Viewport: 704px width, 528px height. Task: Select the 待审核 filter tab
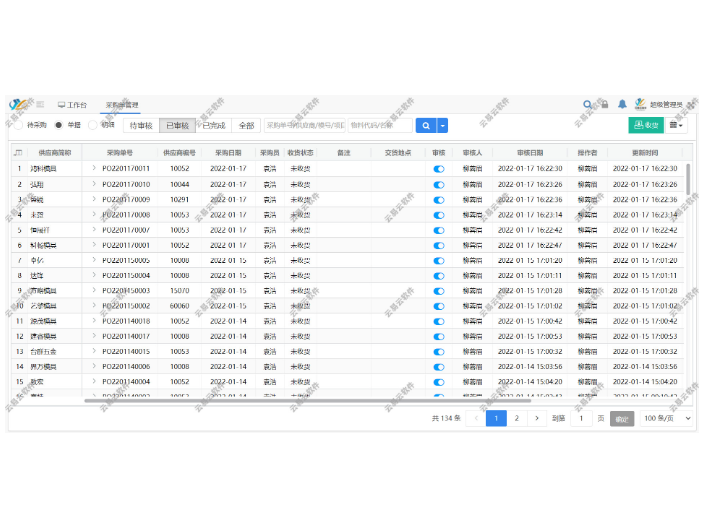click(141, 125)
